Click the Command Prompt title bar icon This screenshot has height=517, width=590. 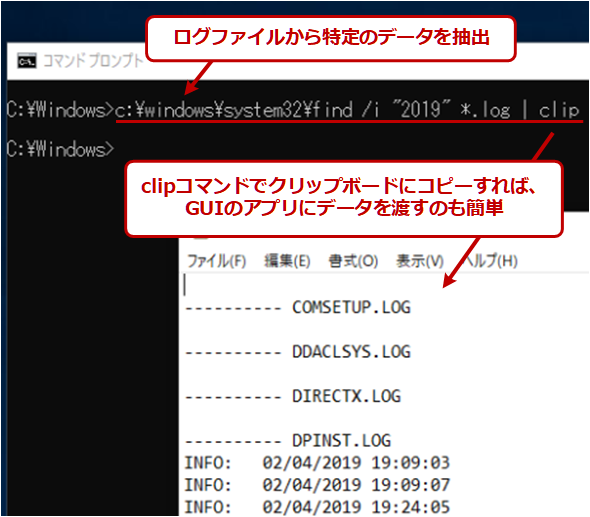pos(27,61)
